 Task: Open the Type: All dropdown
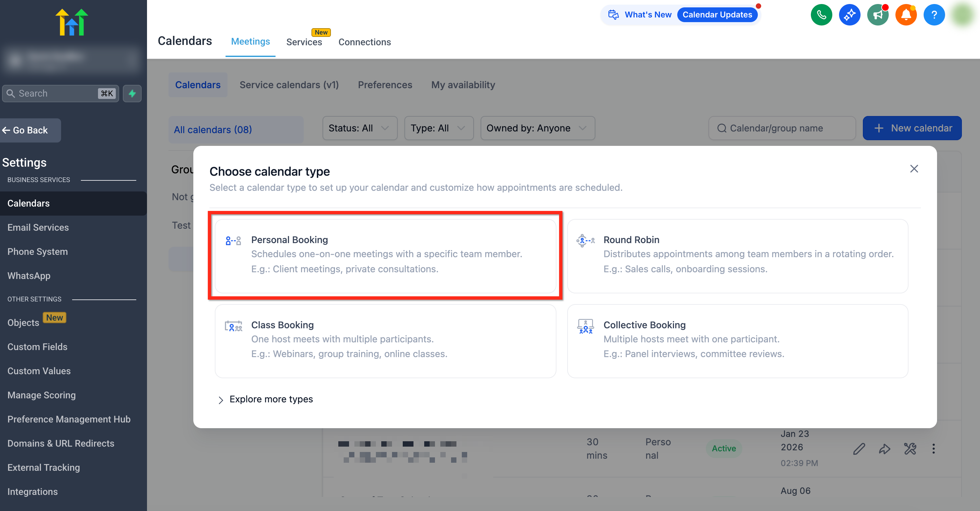tap(438, 128)
